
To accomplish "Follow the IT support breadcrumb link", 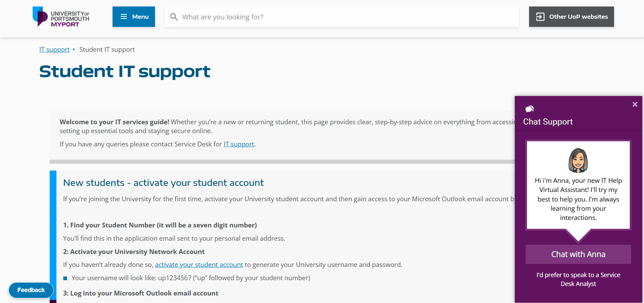I will coord(54,49).
